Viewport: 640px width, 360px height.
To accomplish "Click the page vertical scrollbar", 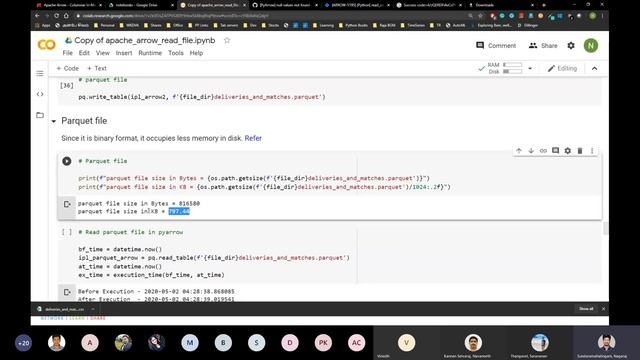I will (605, 229).
